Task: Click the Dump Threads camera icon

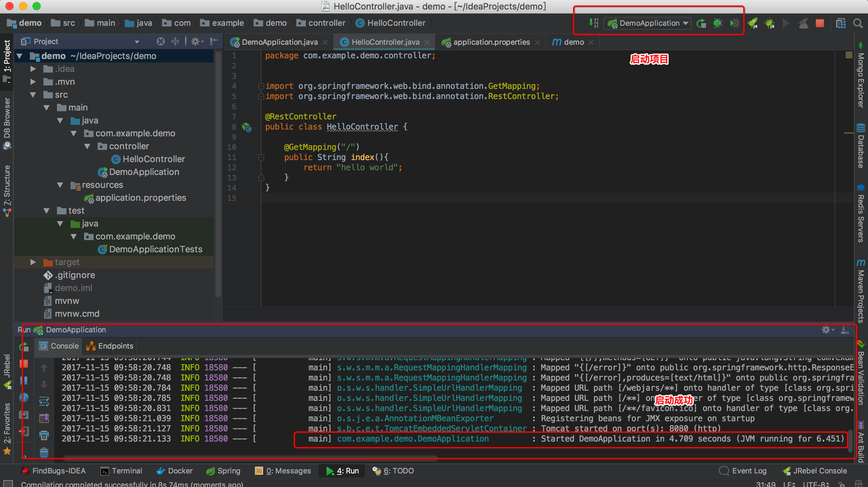Action: [x=24, y=414]
